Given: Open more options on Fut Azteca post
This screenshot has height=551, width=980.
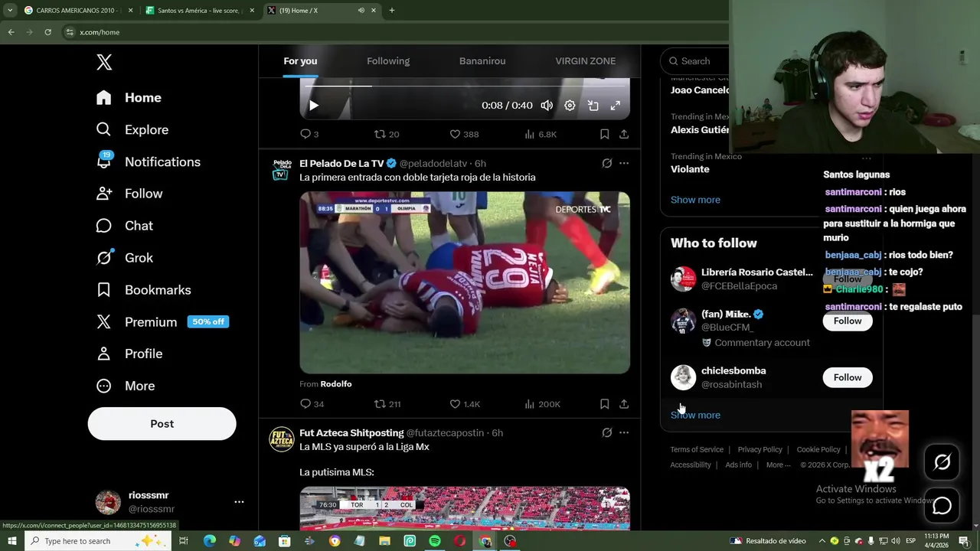Looking at the screenshot, I should click(x=624, y=432).
